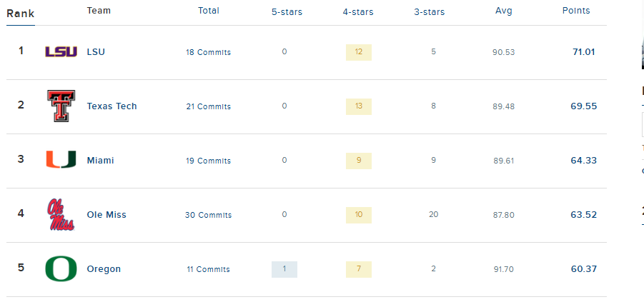The height and width of the screenshot is (302, 644).
Task: Open the Ole Miss team link
Action: (x=106, y=215)
